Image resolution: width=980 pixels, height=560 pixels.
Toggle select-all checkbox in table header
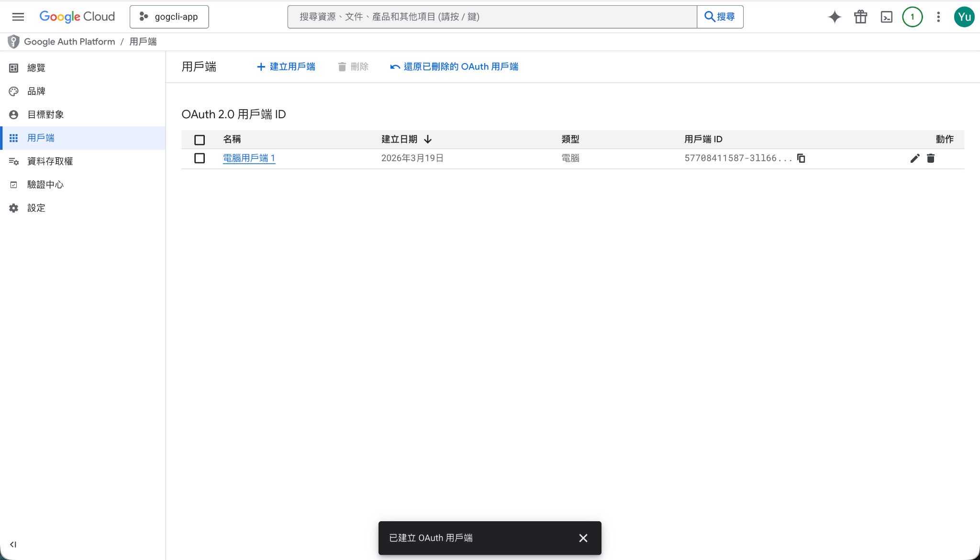pyautogui.click(x=200, y=140)
